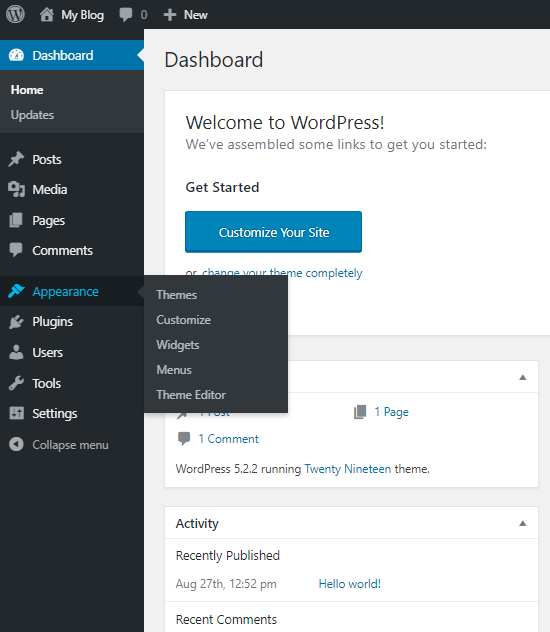Open the Users menu label

click(48, 352)
